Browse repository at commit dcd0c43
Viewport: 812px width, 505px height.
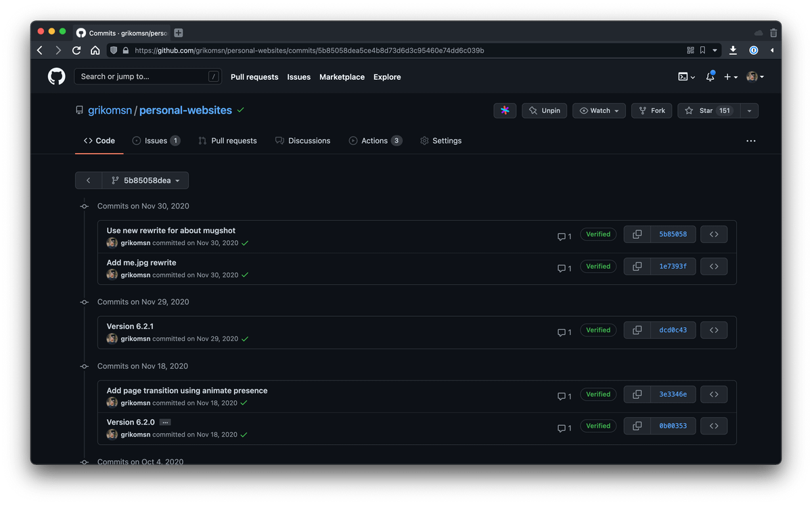(x=714, y=330)
